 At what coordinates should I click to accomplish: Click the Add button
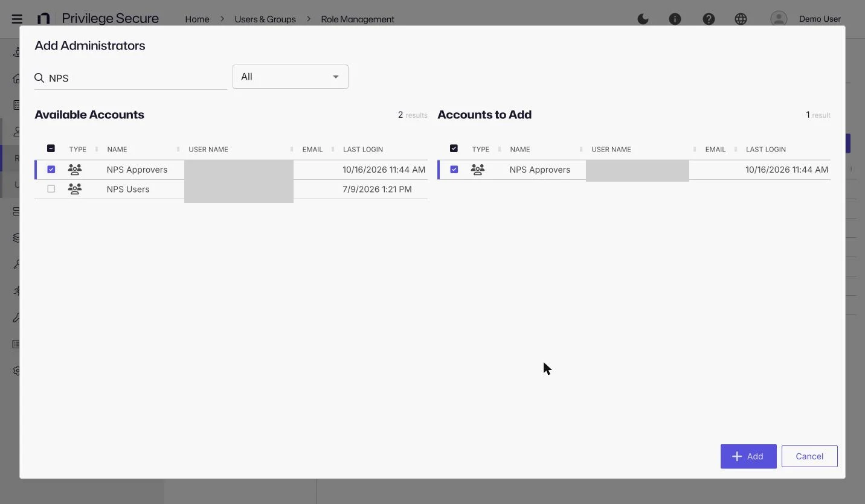tap(748, 456)
